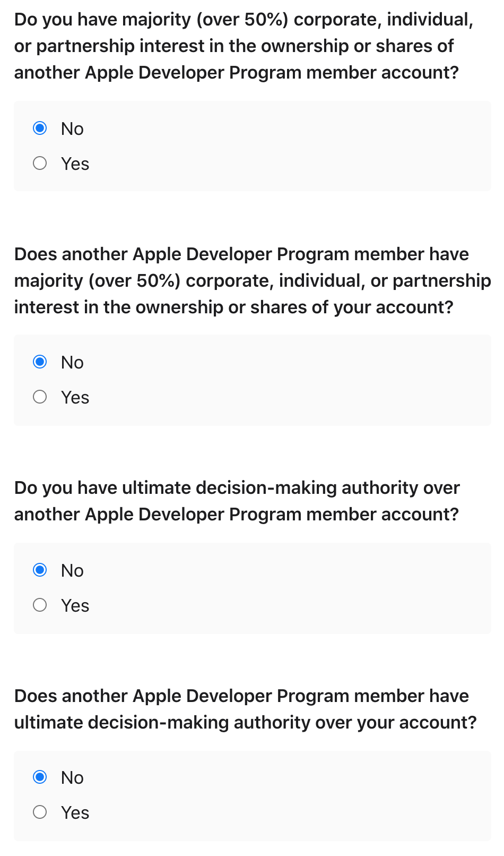The height and width of the screenshot is (856, 504).
Task: Click the "Yes" label text under the third question
Action: pyautogui.click(x=75, y=605)
